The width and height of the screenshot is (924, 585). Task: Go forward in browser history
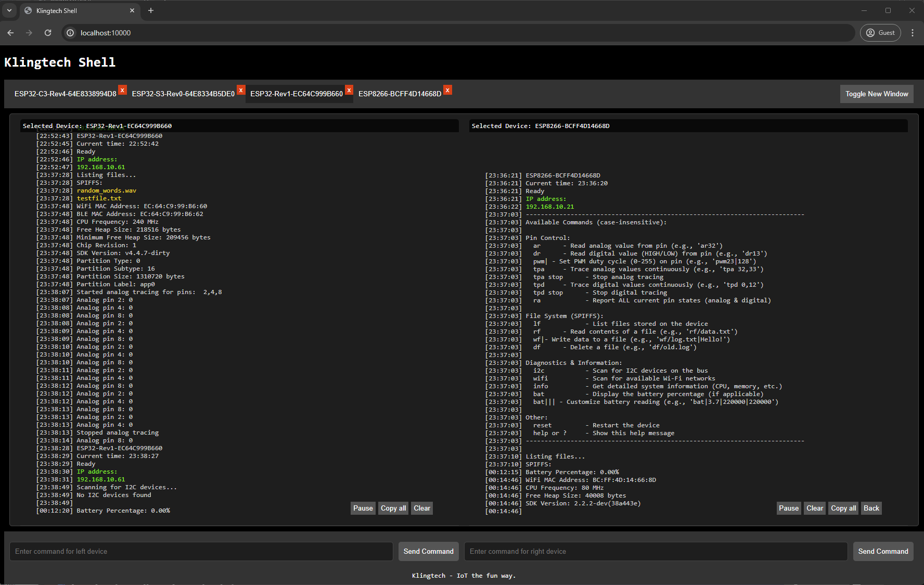pyautogui.click(x=29, y=33)
